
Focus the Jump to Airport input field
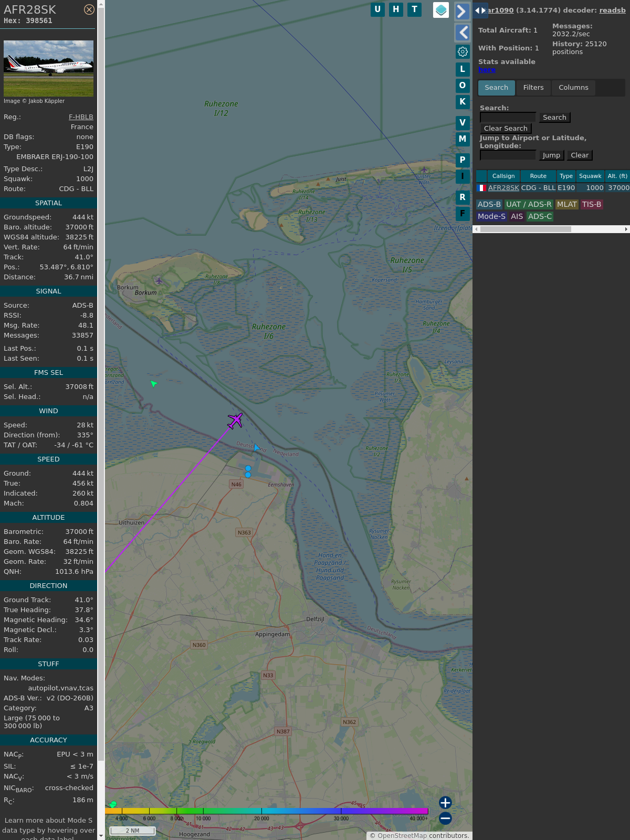(x=508, y=155)
